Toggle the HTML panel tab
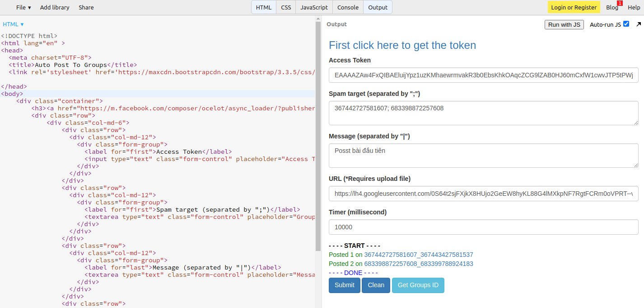This screenshot has width=644, height=308. (264, 7)
